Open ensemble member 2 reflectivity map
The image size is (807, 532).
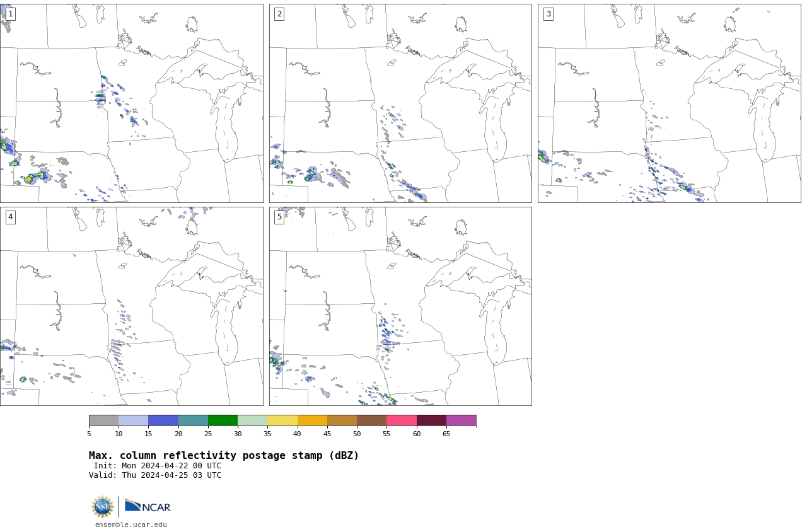pyautogui.click(x=400, y=103)
